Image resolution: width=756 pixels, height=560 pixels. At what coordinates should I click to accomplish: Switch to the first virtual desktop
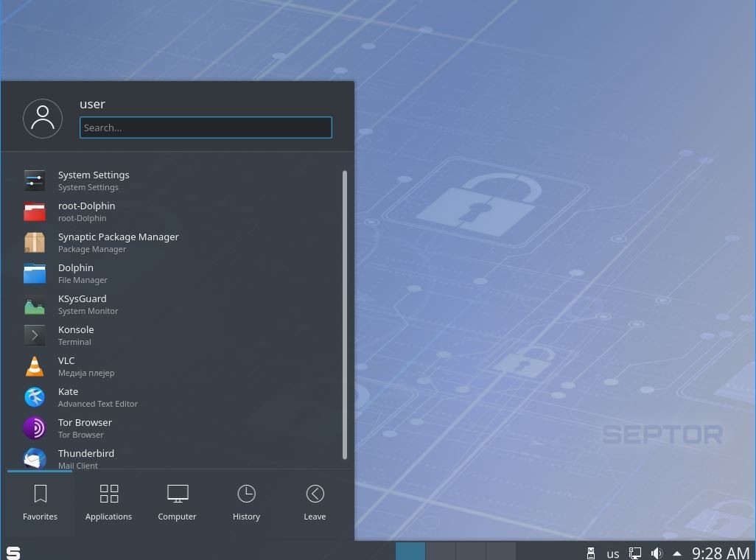410,551
